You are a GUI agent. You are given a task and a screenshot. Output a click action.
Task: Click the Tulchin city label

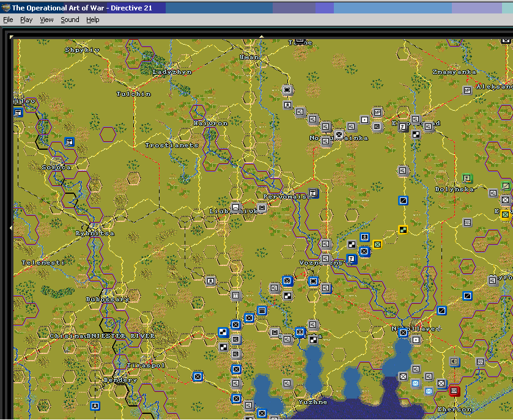(134, 94)
